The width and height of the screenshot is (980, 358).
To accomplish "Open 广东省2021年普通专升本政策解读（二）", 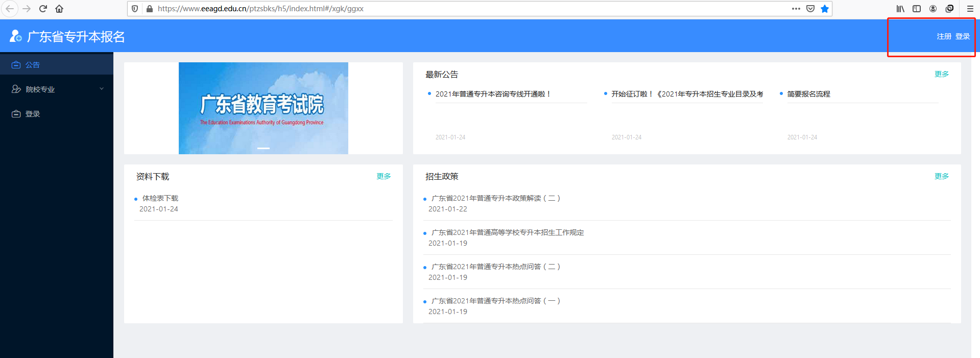I will [496, 198].
